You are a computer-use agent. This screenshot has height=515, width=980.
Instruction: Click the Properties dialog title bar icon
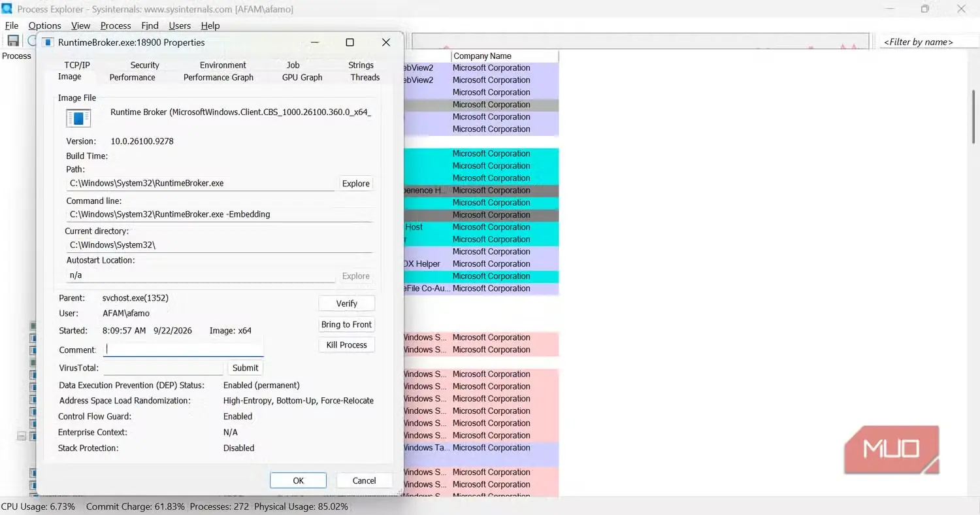(47, 42)
